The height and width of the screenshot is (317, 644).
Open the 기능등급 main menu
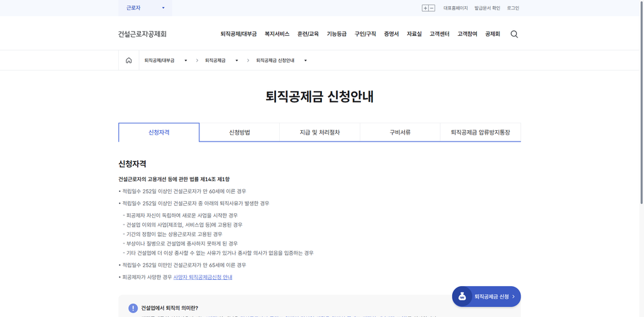click(x=337, y=34)
